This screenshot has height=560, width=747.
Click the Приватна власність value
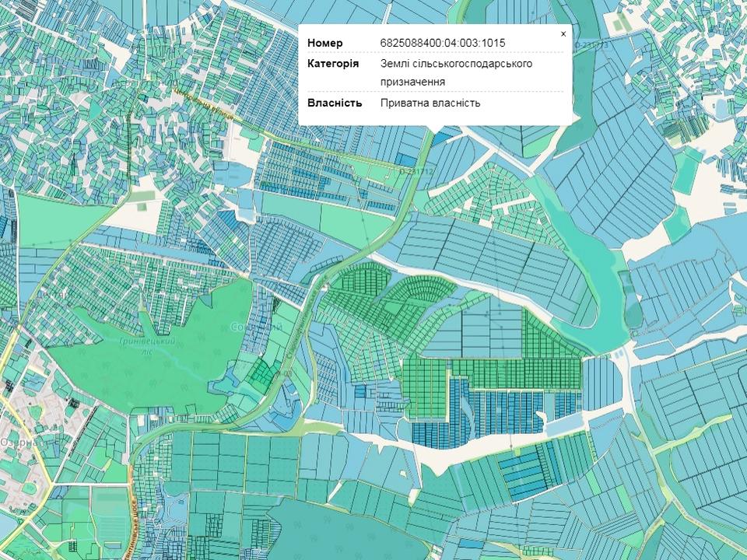[430, 103]
